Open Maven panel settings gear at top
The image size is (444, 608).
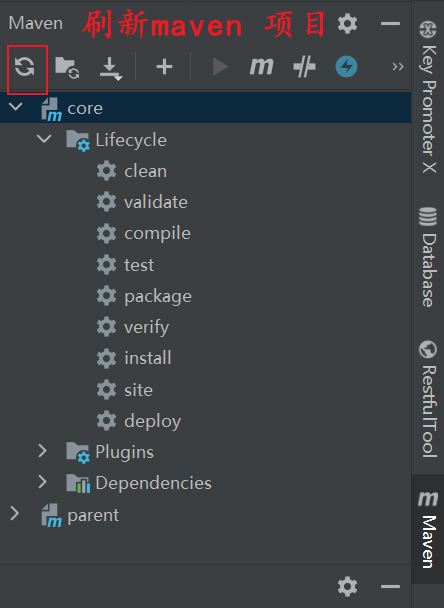point(347,24)
